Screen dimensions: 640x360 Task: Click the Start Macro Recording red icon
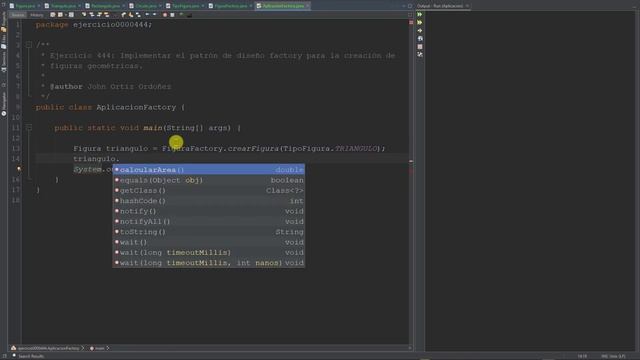pyautogui.click(x=164, y=15)
